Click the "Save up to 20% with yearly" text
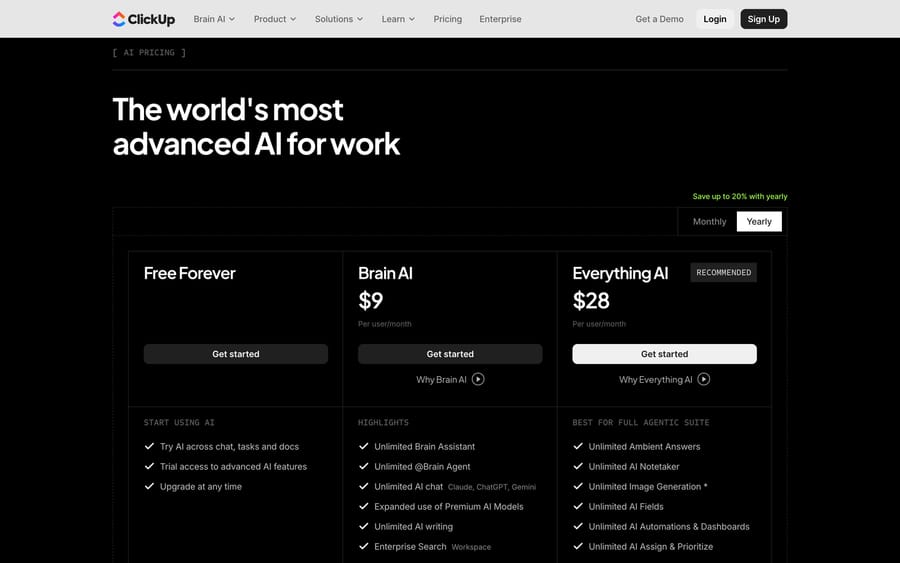The height and width of the screenshot is (563, 900). (740, 196)
